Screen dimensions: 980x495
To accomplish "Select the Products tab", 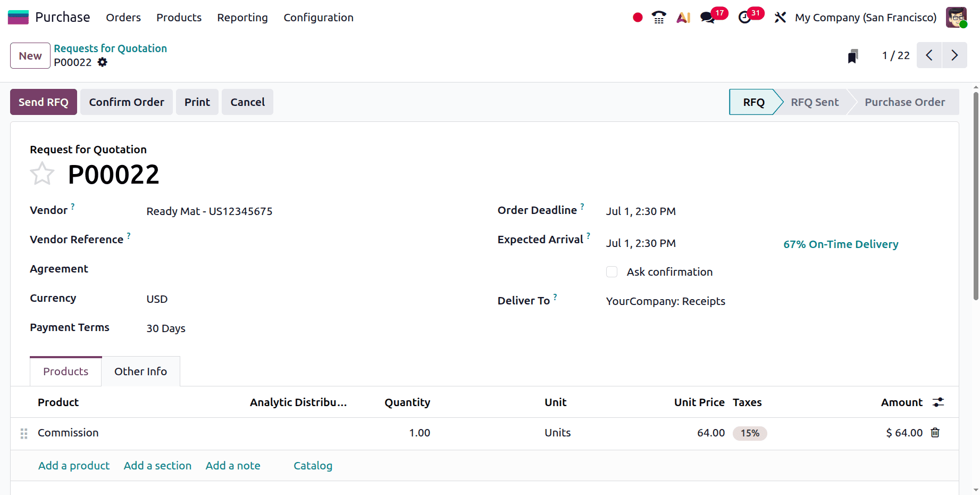I will [66, 372].
